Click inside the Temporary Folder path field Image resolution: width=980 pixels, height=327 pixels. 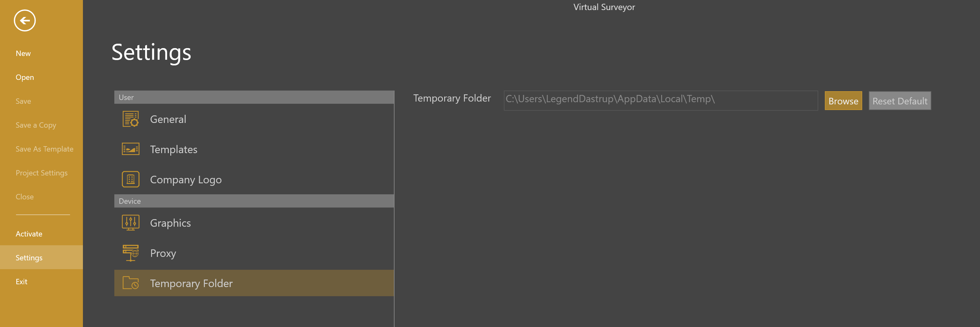point(660,100)
